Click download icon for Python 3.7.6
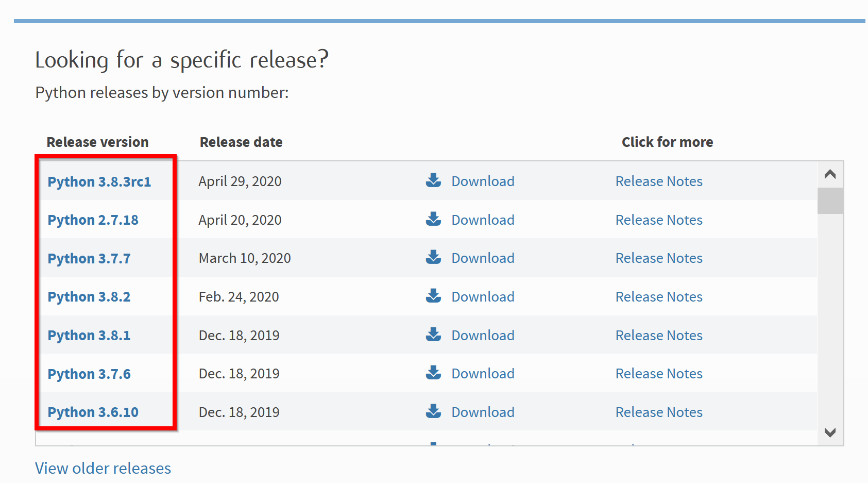 click(433, 373)
